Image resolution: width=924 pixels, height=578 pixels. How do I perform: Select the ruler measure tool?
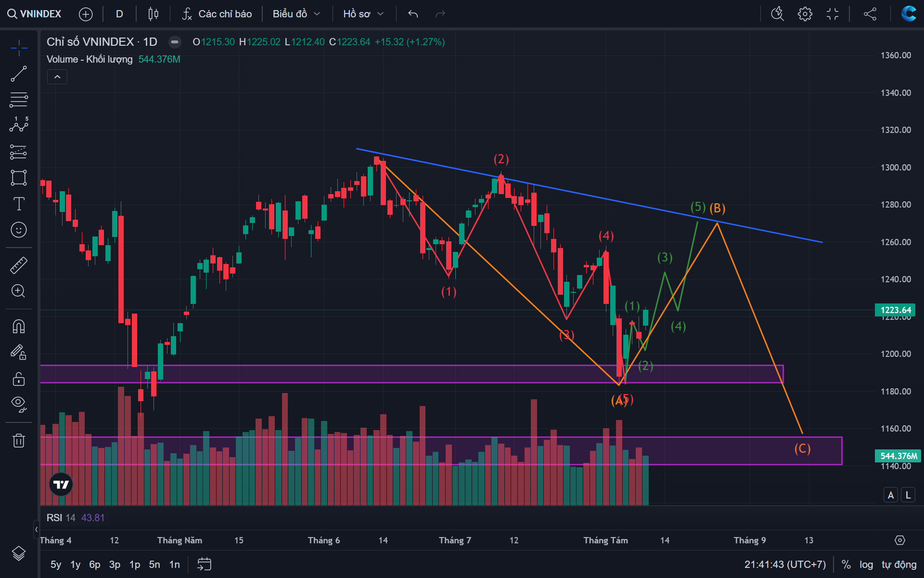[19, 265]
